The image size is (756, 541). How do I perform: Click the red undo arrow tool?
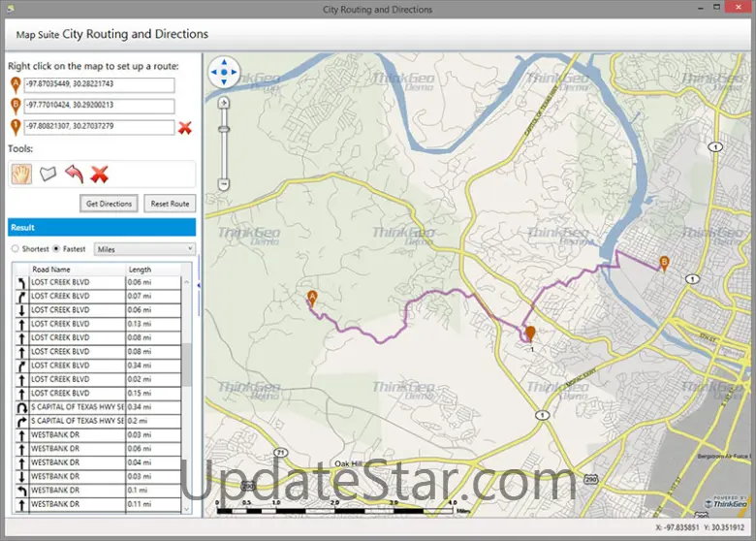click(x=74, y=174)
